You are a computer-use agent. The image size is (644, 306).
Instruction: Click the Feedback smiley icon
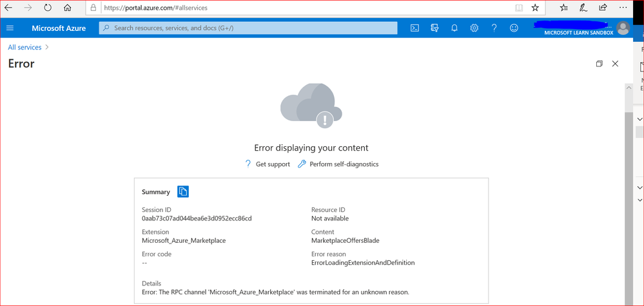[514, 28]
